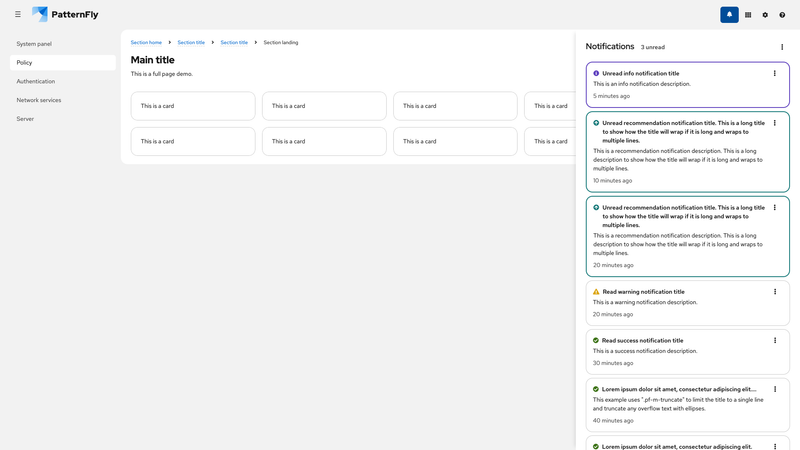Click the first card in top row
This screenshot has height=450, width=800.
pyautogui.click(x=193, y=106)
